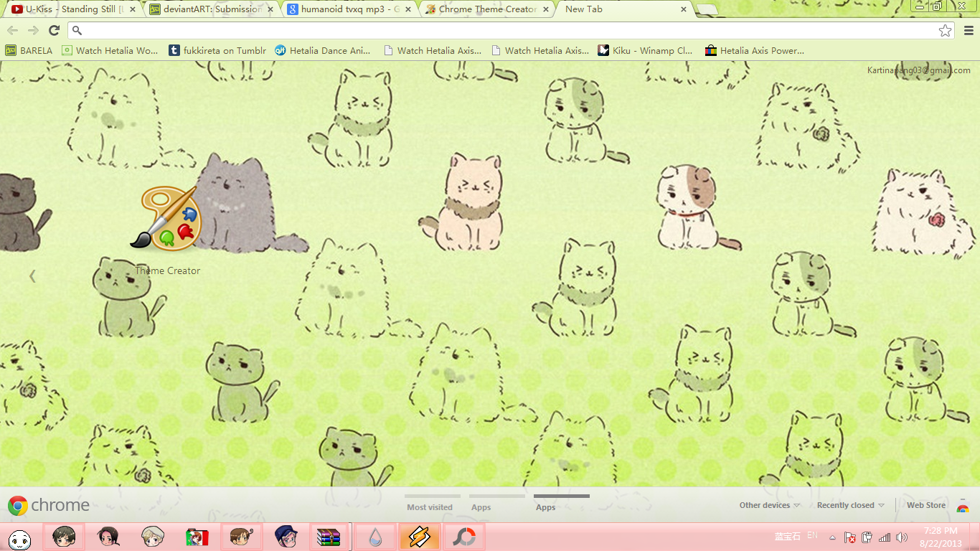Close the deviantART Submission tab
The width and height of the screenshot is (980, 551).
[269, 9]
